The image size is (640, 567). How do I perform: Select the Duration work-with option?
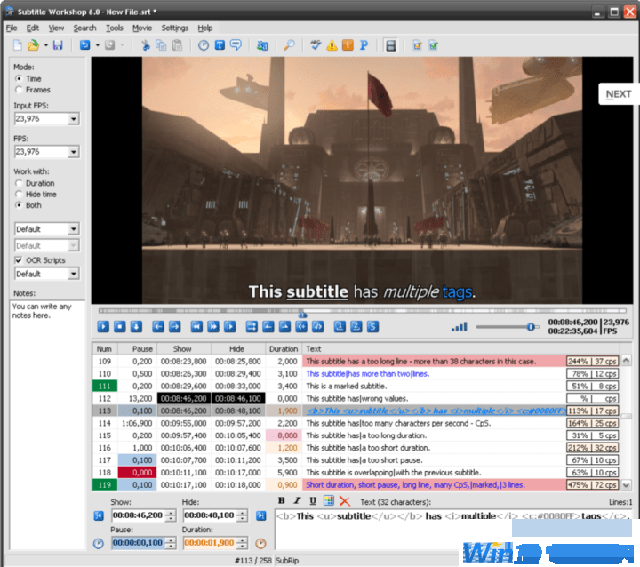click(x=19, y=184)
